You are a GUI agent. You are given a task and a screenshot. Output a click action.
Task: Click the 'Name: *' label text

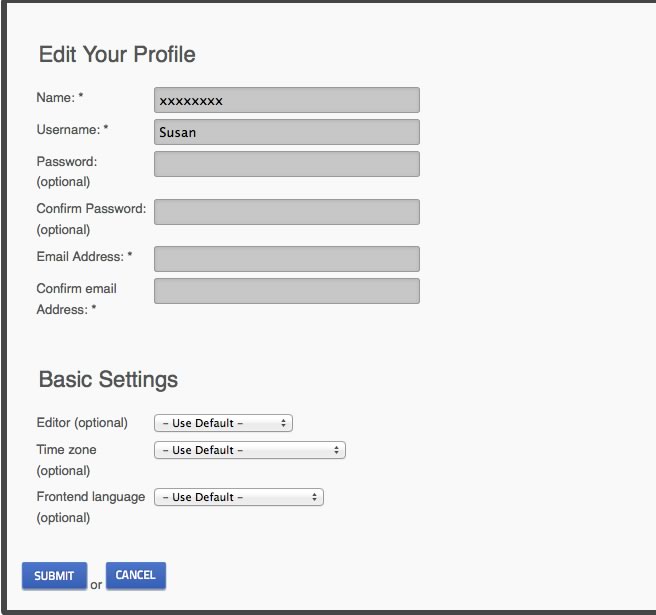(60, 97)
